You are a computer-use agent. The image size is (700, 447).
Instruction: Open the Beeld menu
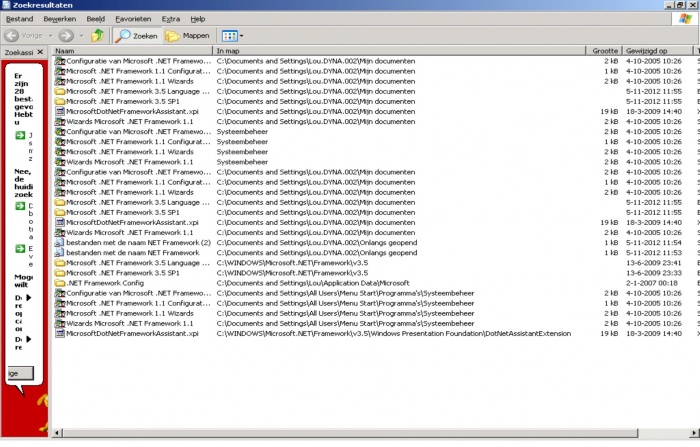click(96, 19)
